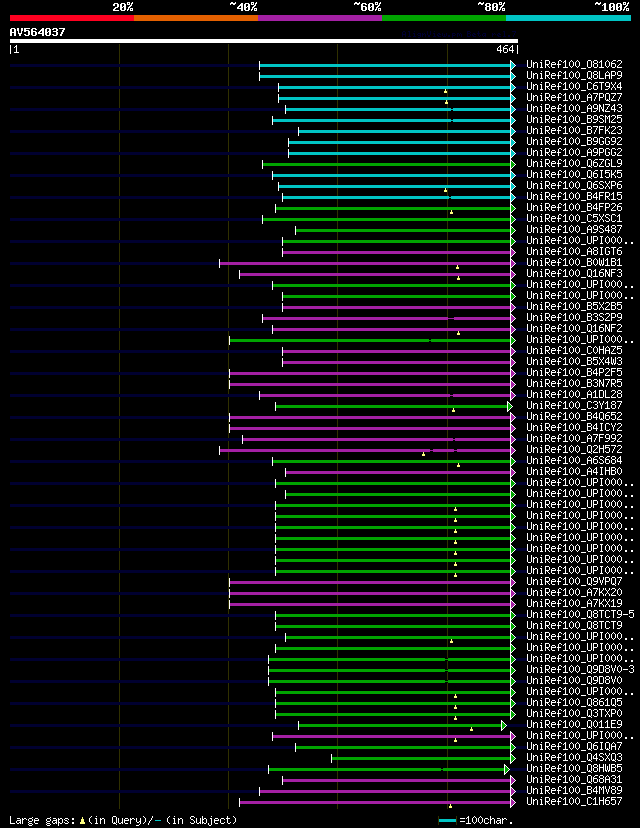Screen dimensions: 640x828
Task: Select the UniRef100_Q6SXP6 label
Action: [574, 185]
